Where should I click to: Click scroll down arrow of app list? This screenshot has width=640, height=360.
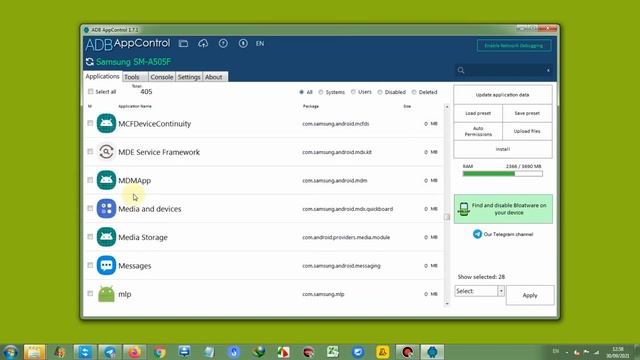click(x=447, y=304)
